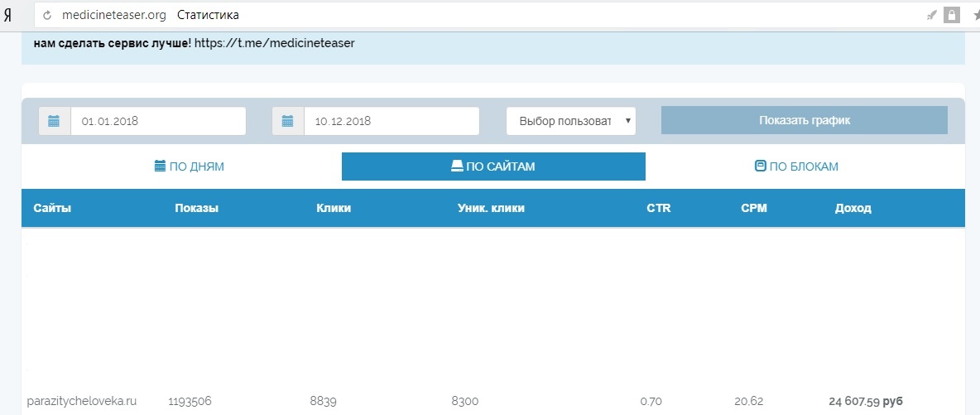Image resolution: width=980 pixels, height=415 pixels.
Task: Select the ПО САЙТАМ tab
Action: click(493, 166)
